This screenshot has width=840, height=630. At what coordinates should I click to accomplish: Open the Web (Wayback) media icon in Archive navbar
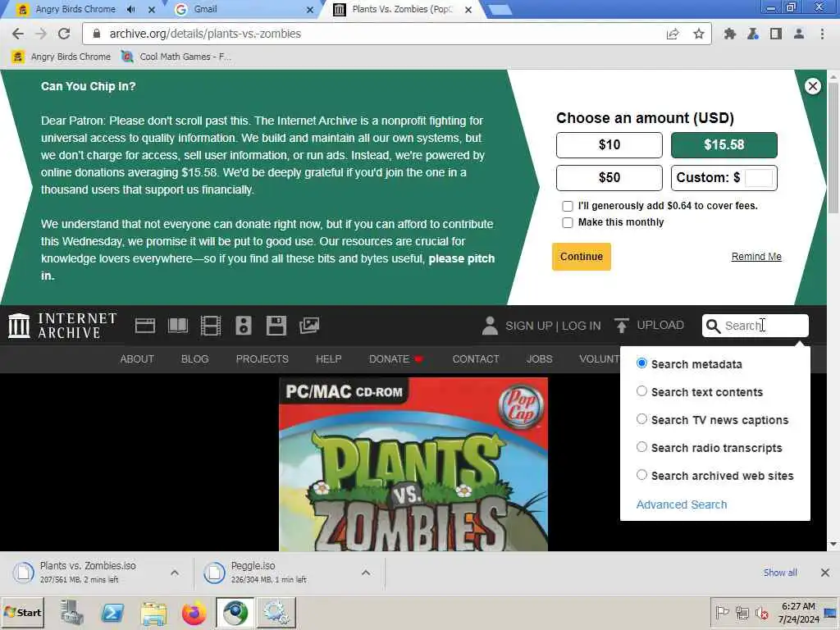144,326
